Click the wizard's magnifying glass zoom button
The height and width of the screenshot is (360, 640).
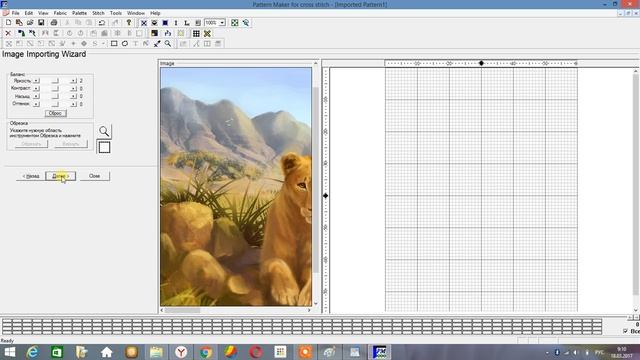click(104, 131)
